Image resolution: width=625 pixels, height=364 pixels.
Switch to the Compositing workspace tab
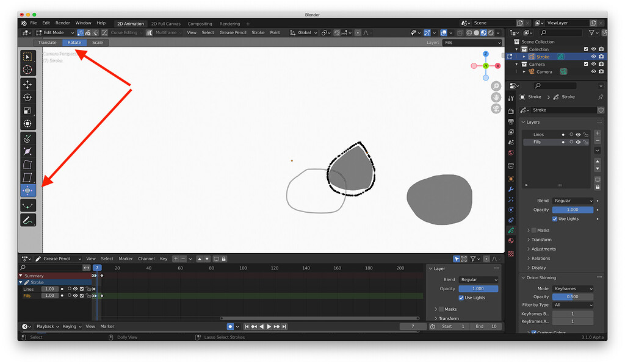point(200,24)
